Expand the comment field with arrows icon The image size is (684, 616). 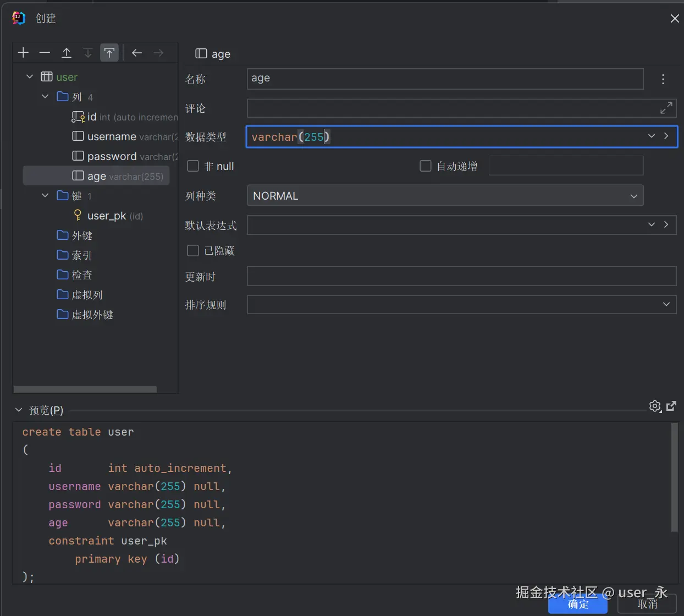tap(666, 108)
